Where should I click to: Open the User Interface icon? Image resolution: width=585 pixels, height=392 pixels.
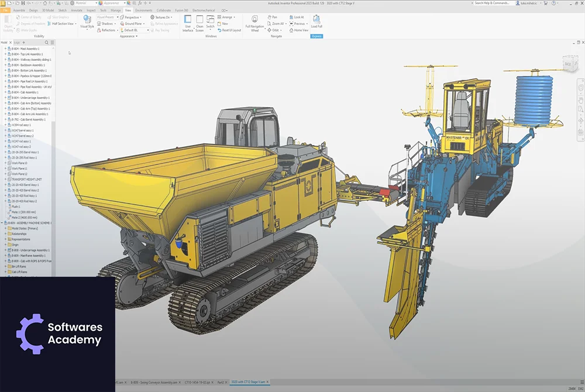188,19
